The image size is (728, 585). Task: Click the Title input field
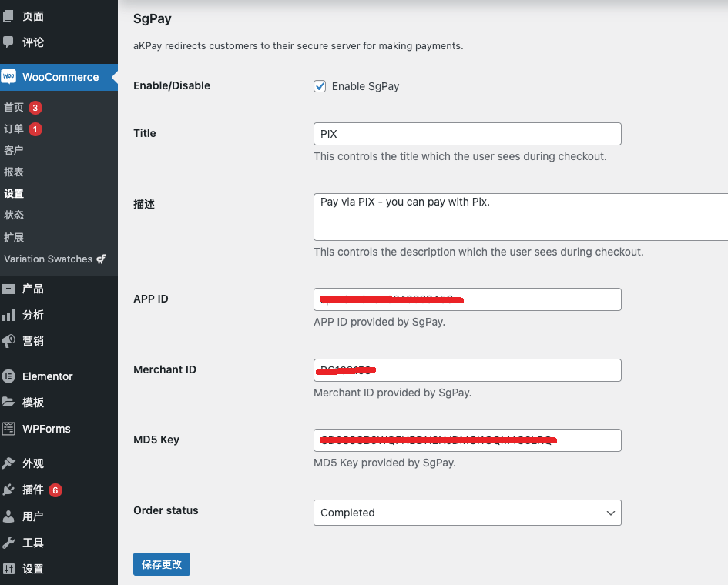[x=467, y=134]
